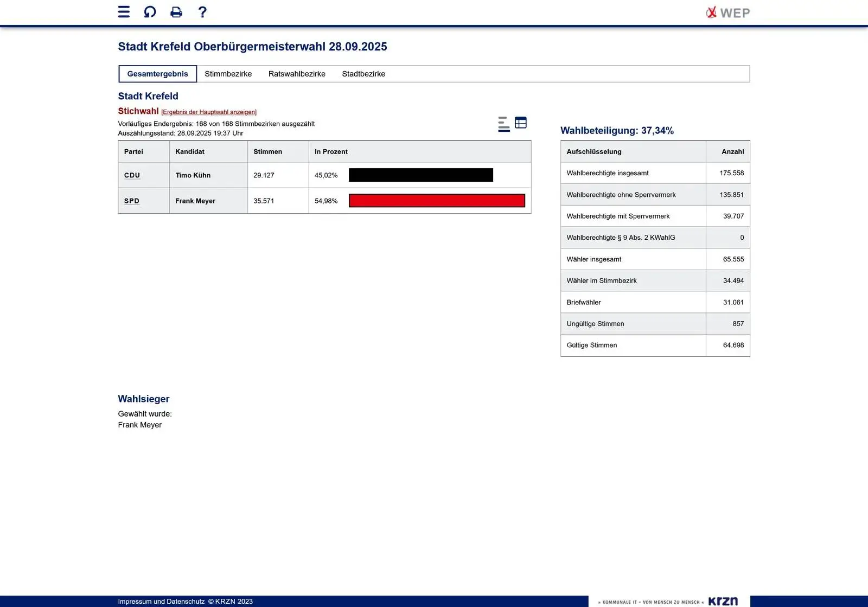This screenshot has height=607, width=868.
Task: Open Impressum und Datenschutz footer link
Action: click(x=161, y=602)
